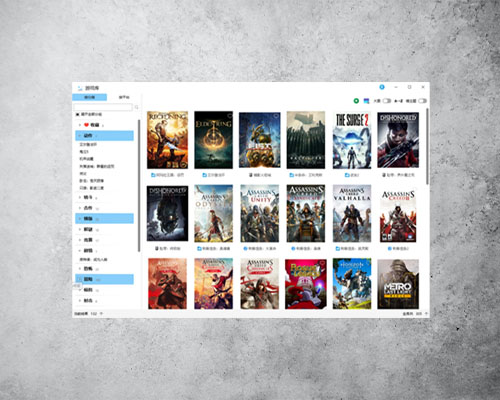Open Assassin's Creed Valhalla cover
Viewport: 500px width, 400px height.
(x=352, y=213)
